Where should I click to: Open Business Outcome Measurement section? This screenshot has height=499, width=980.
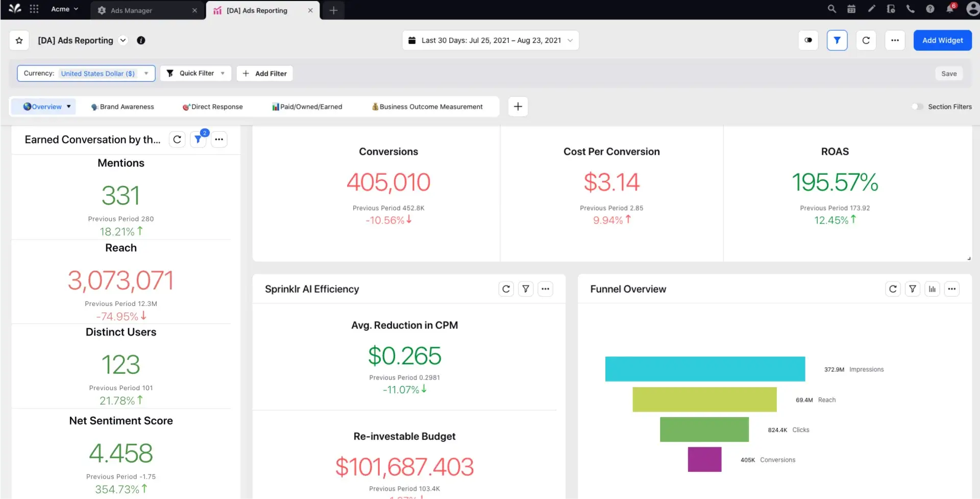pyautogui.click(x=427, y=107)
